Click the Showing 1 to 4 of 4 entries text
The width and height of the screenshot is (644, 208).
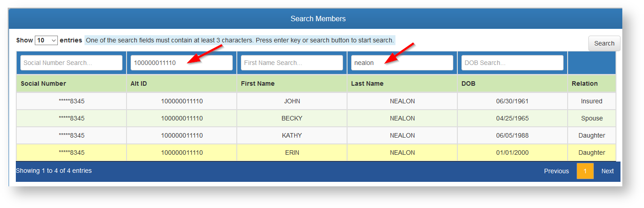pyautogui.click(x=54, y=171)
